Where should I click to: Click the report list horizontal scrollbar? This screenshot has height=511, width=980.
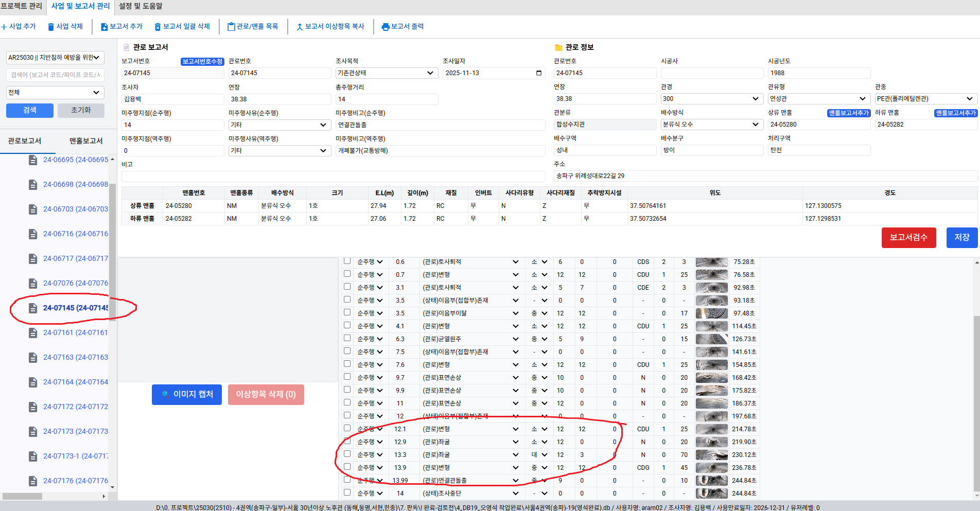[x=23, y=496]
